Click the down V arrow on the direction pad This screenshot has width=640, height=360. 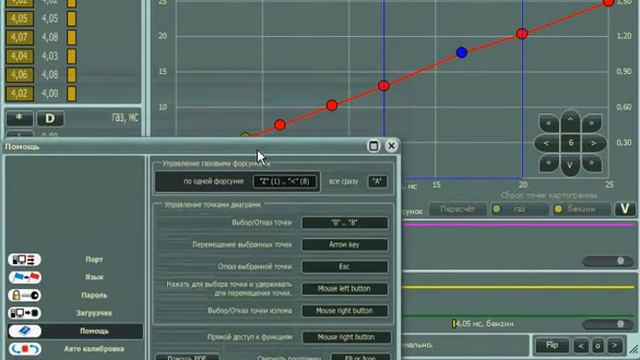tap(570, 165)
